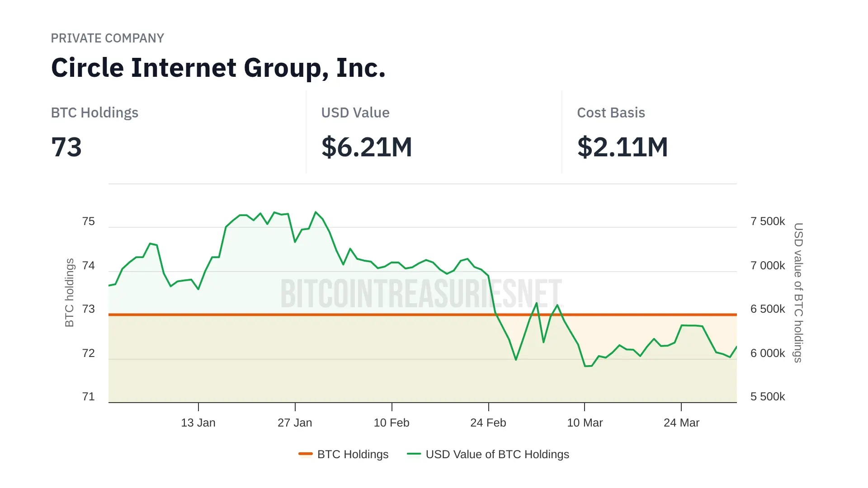The width and height of the screenshot is (868, 488).
Task: Select the 73 BTC Holdings figure
Action: click(66, 147)
